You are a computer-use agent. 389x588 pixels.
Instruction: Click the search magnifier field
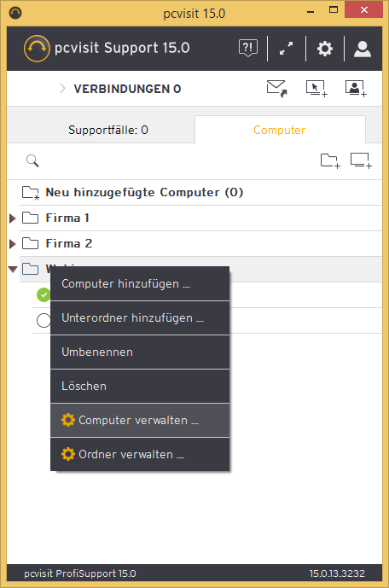(32, 161)
